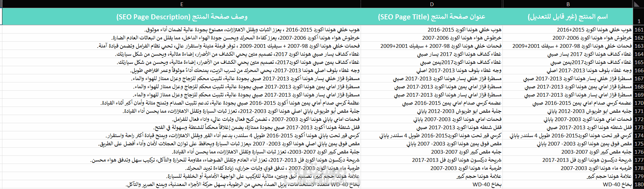Select description cell in row 169 'مسطرة قزاز امامي يسار'
644x189 pixels.
[182, 95]
